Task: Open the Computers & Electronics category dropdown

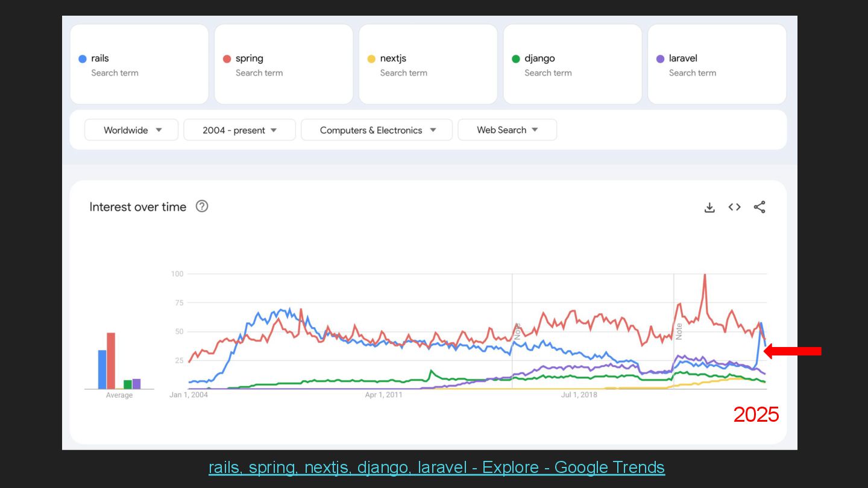Action: [x=377, y=130]
